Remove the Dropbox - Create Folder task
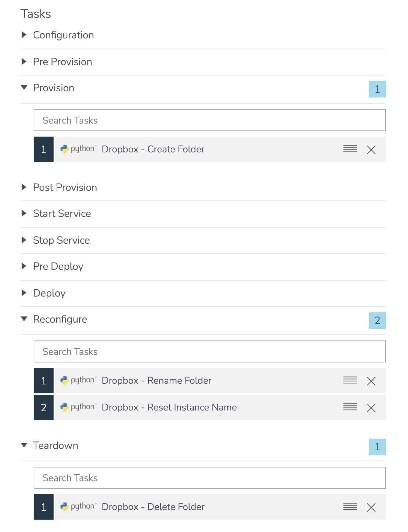 371,150
